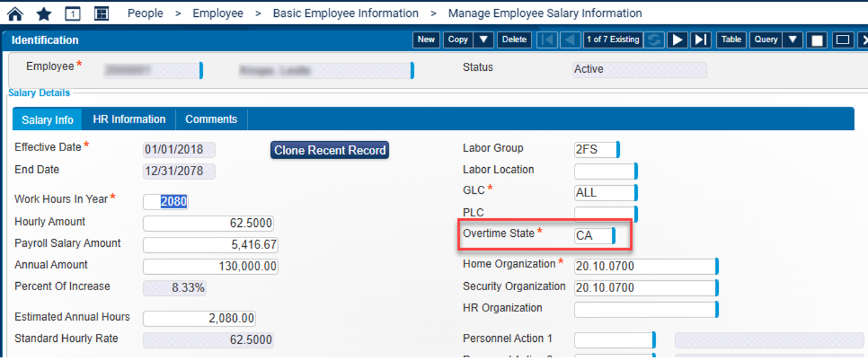Viewport: 868px width, 358px height.
Task: Navigate to Employee breadcrumb link
Action: point(218,12)
